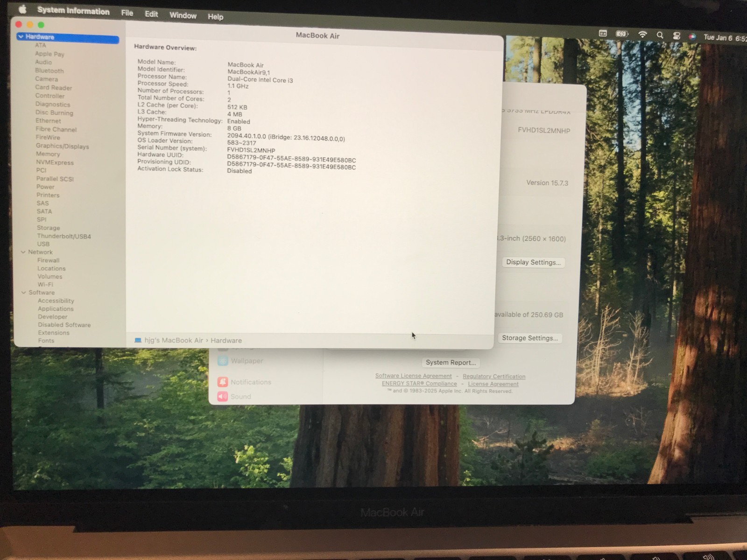Open System Report button
The image size is (747, 560).
tap(451, 363)
